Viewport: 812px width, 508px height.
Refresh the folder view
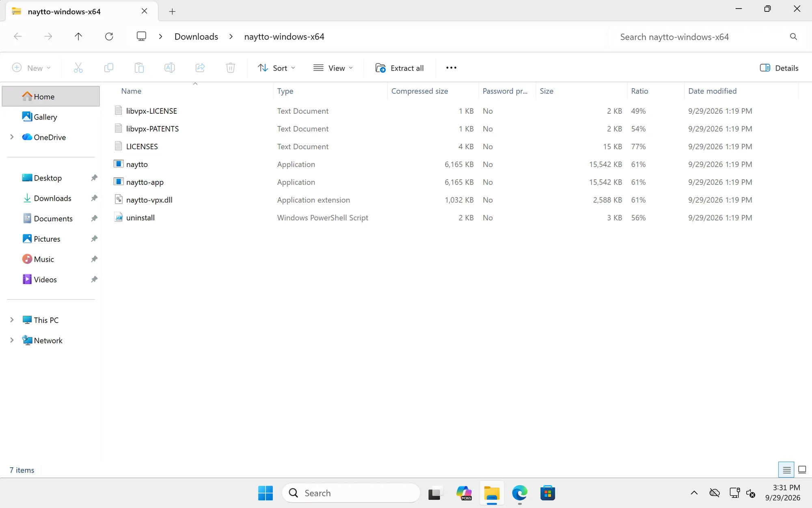tap(109, 37)
